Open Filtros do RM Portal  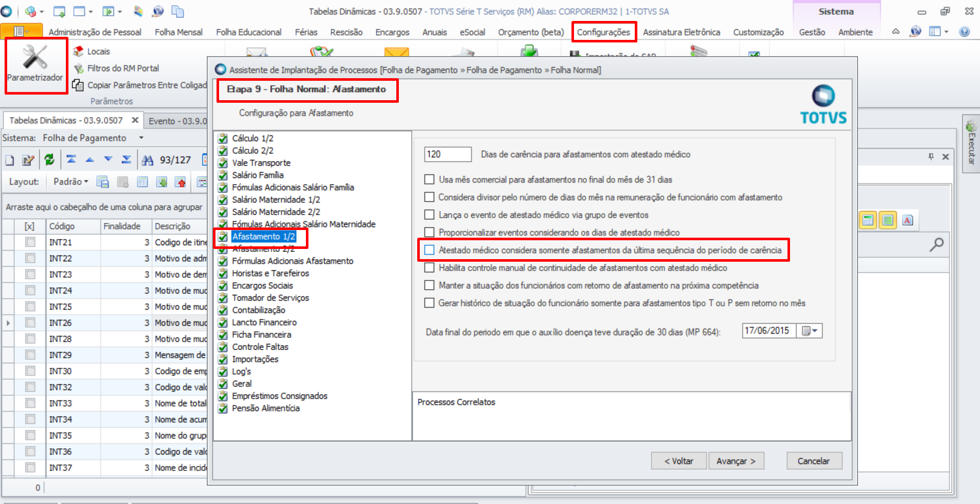[116, 68]
